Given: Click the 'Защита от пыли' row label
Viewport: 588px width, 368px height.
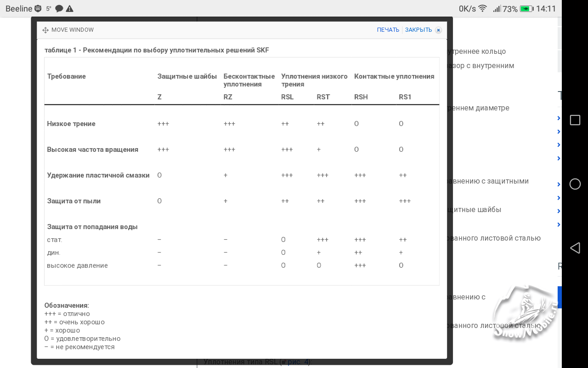Looking at the screenshot, I should pos(74,201).
